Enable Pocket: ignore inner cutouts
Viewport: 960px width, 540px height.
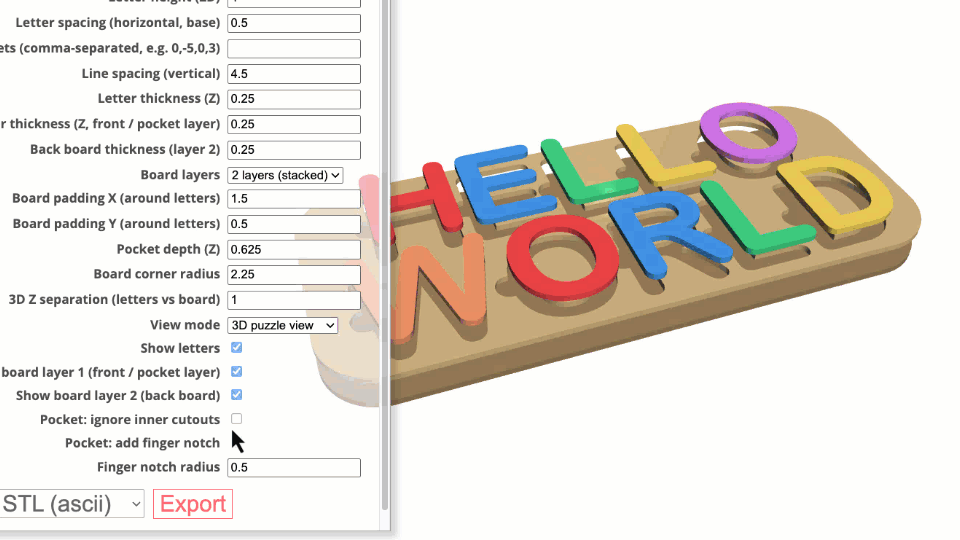coord(236,419)
